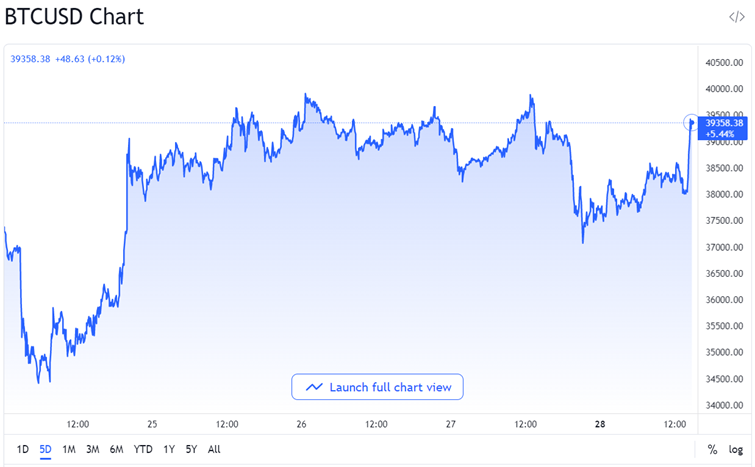Switch to the 1M range

(x=69, y=450)
